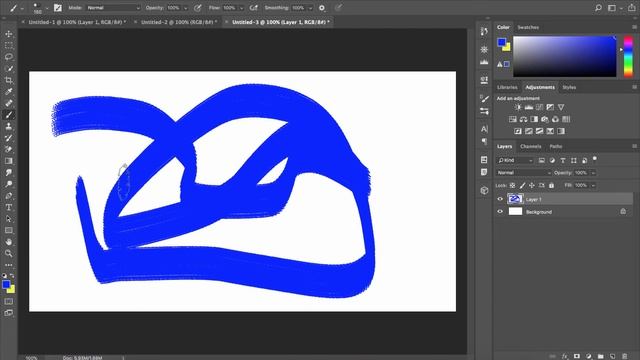This screenshot has height=360, width=640.
Task: Switch to the Libraries tab
Action: coord(507,87)
